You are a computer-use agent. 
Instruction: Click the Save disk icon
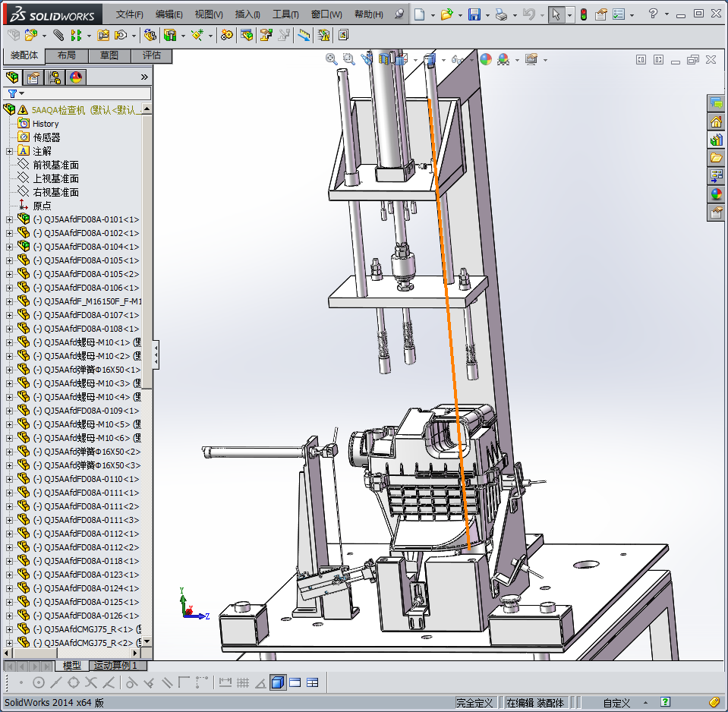(474, 14)
